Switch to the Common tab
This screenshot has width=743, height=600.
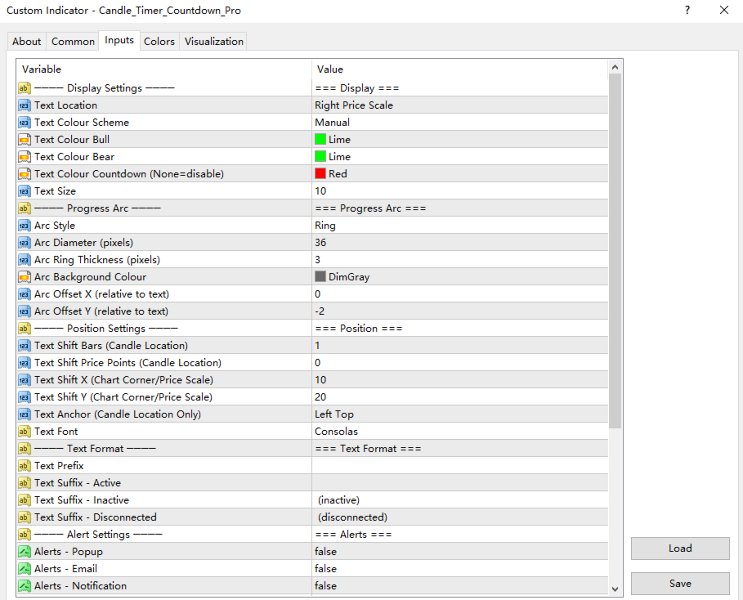[73, 41]
